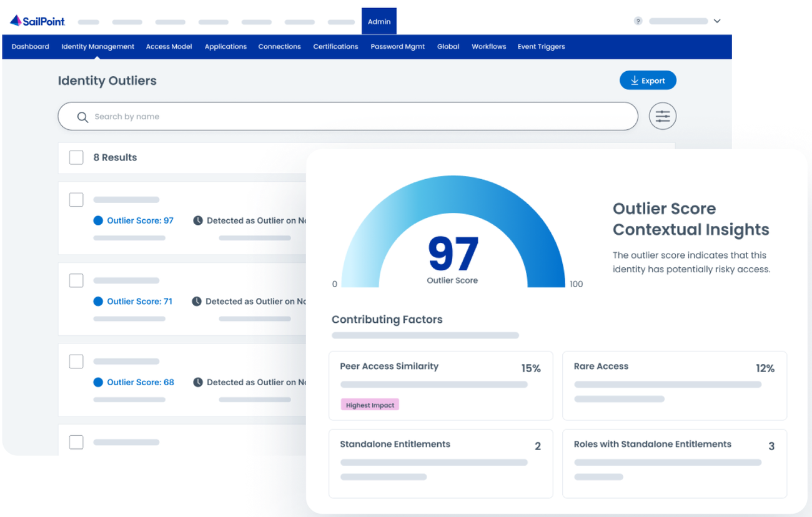Open the Outlier Score: 97 link
This screenshot has width=812, height=517.
140,220
